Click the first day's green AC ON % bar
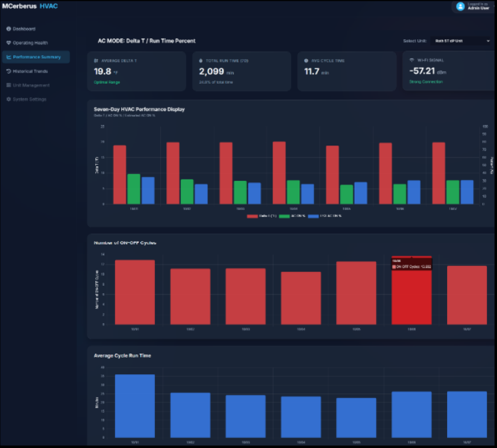 [x=134, y=189]
